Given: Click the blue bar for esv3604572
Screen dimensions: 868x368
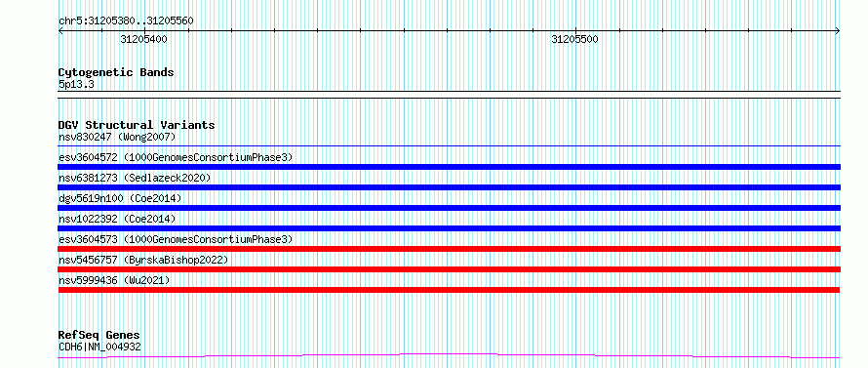Looking at the screenshot, I should coord(449,167).
